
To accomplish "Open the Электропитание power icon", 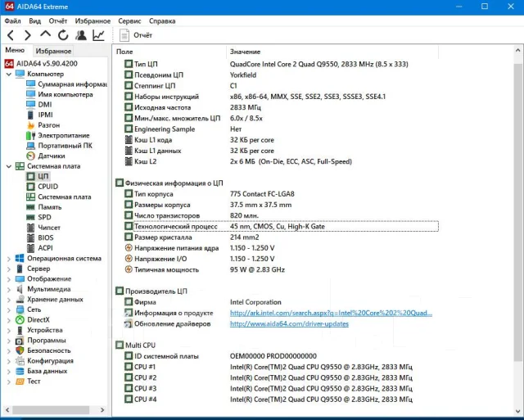I will 31,135.
